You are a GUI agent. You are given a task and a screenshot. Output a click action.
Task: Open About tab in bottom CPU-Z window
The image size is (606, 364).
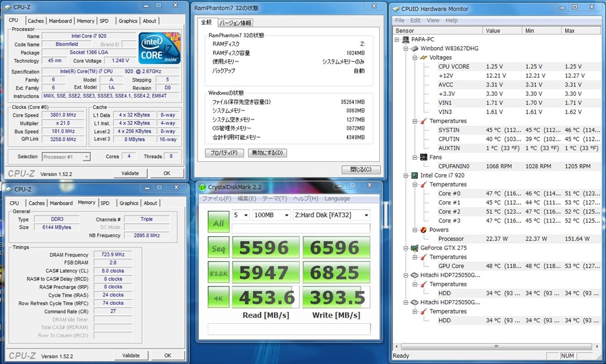coord(150,203)
